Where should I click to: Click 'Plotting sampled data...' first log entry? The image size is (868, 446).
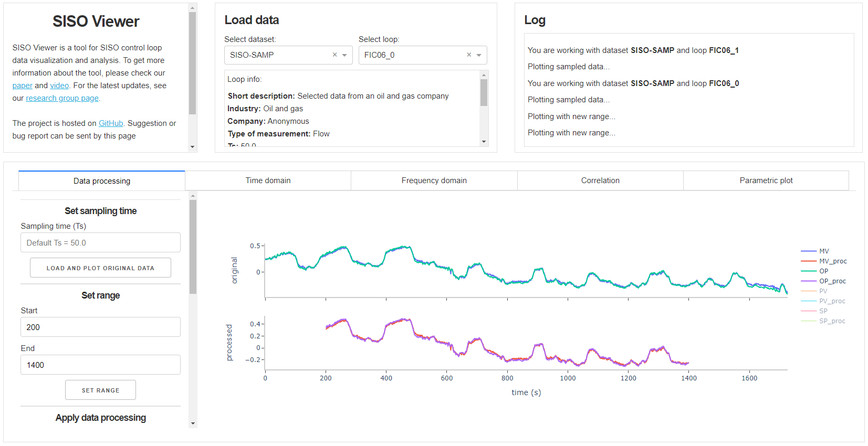[569, 67]
